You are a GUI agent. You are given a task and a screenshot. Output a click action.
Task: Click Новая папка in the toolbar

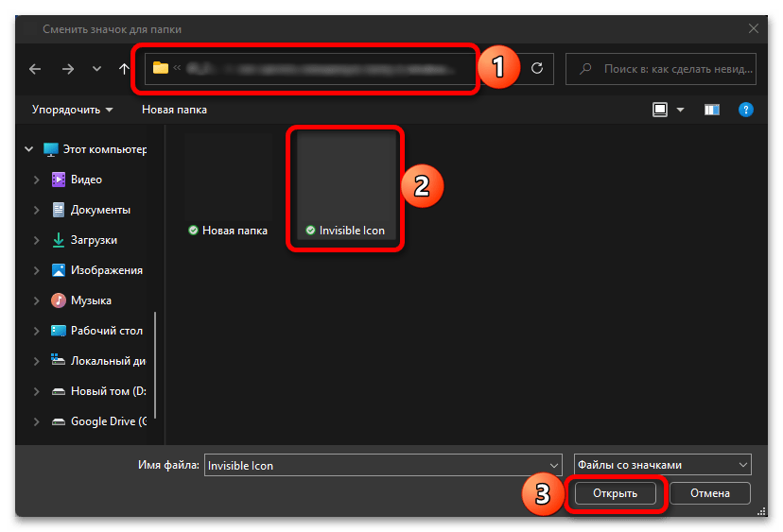click(x=174, y=110)
